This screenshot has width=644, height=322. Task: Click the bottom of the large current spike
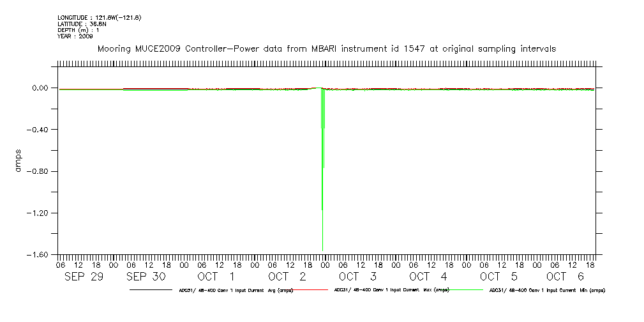(x=323, y=248)
